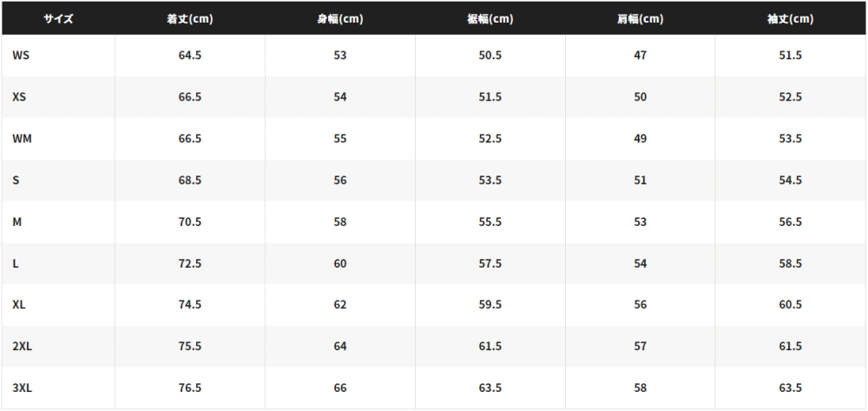
Task: Click the M size row label
Action: (x=16, y=222)
